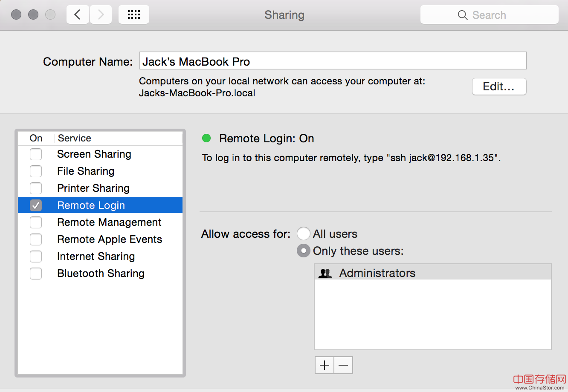The height and width of the screenshot is (392, 568).
Task: Select the Administrators group icon
Action: pos(325,273)
